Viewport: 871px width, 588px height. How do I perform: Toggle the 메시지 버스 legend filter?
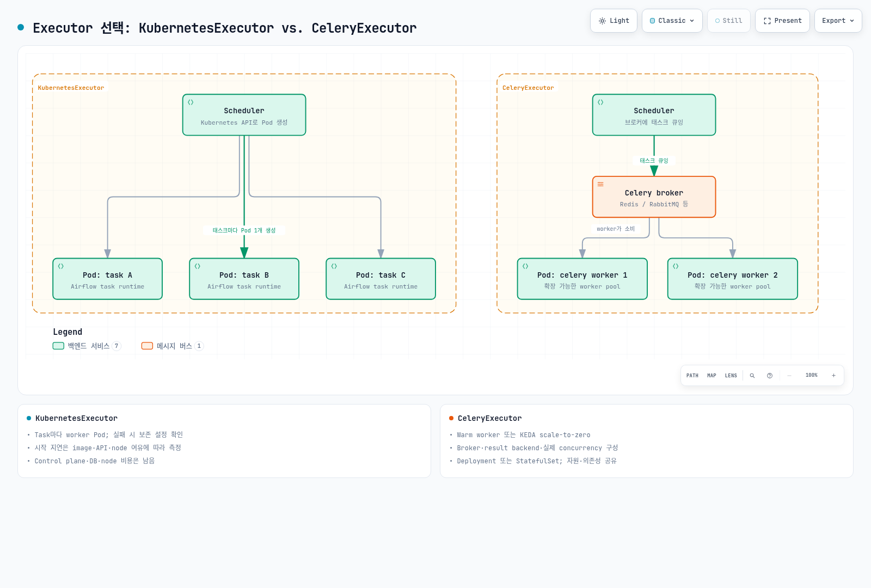(172, 346)
